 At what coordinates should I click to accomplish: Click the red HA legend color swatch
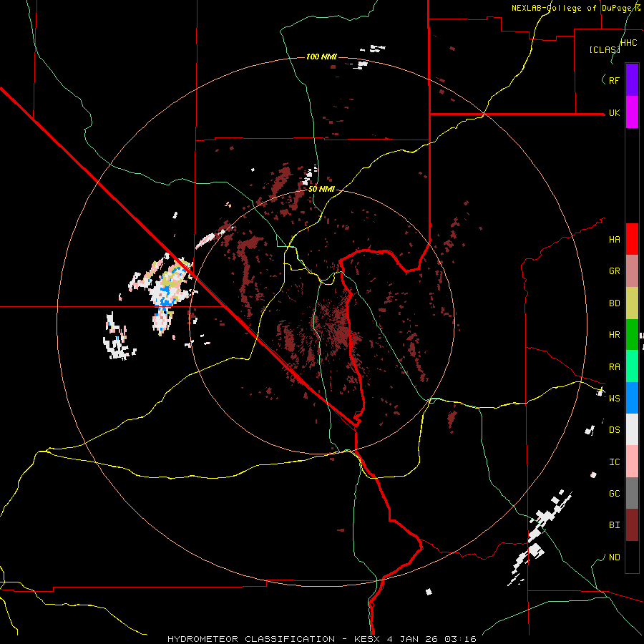pyautogui.click(x=632, y=239)
